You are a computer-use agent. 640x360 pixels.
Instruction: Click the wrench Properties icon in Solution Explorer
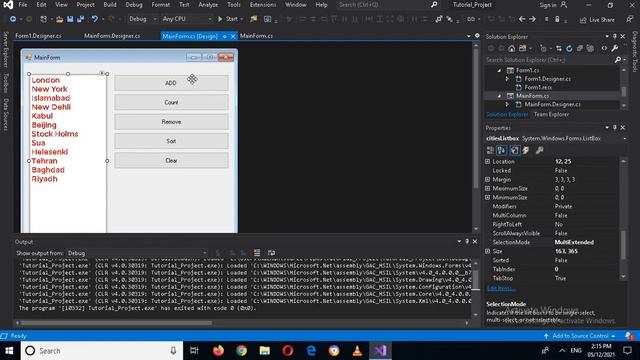615,49
